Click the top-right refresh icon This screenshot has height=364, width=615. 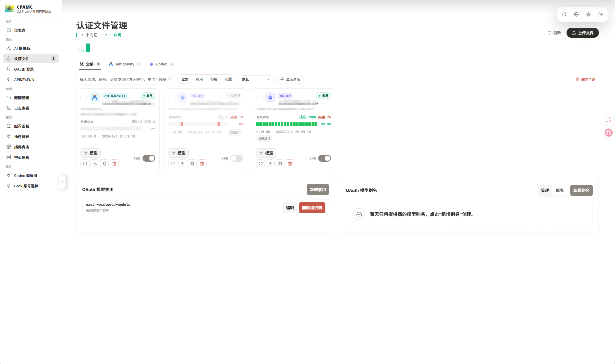pos(564,14)
